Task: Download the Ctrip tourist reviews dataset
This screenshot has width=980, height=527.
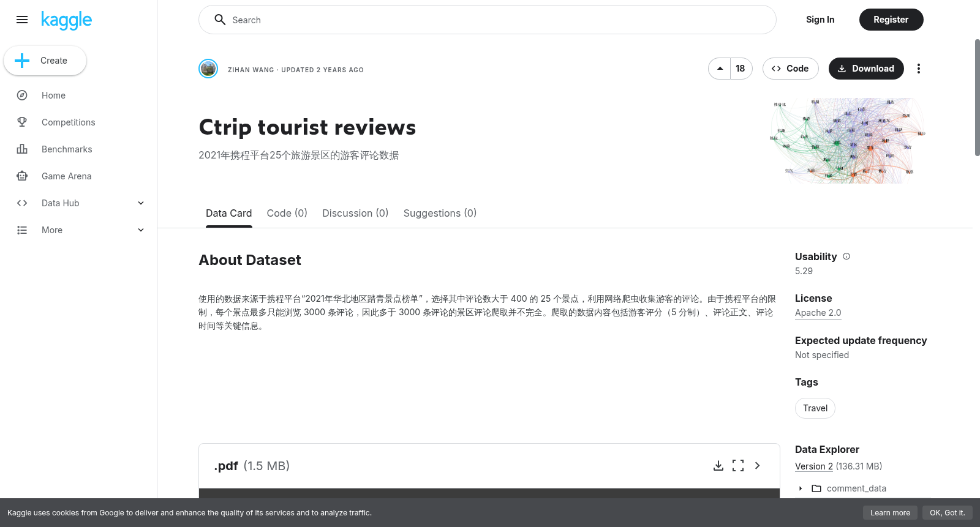Action: tap(866, 69)
